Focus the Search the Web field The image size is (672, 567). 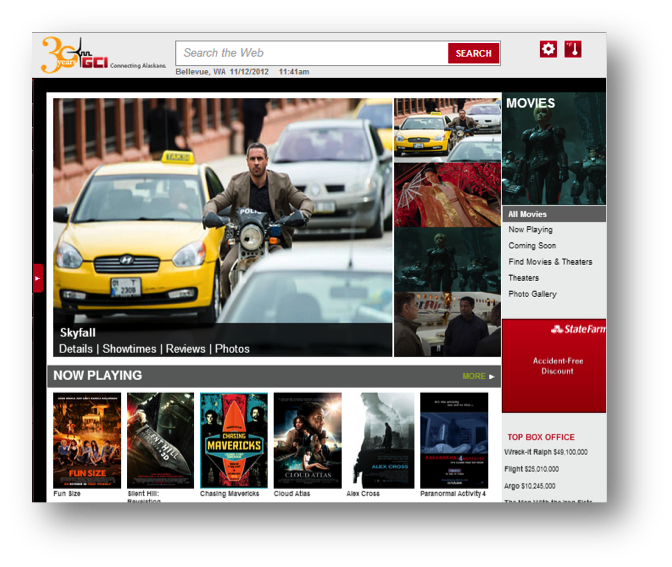[312, 53]
